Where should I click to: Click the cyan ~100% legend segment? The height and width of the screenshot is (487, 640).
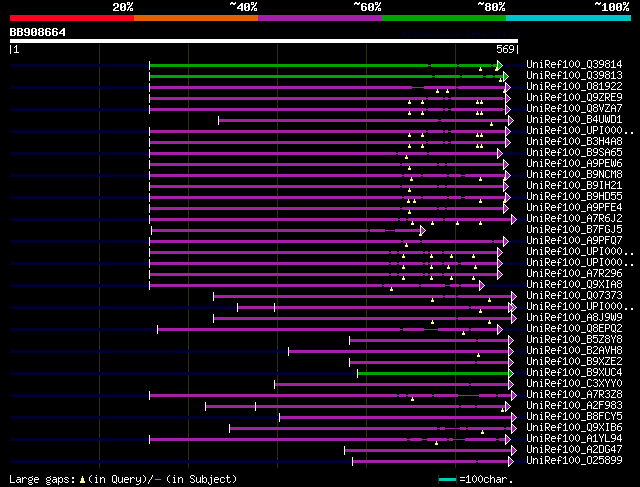click(569, 18)
